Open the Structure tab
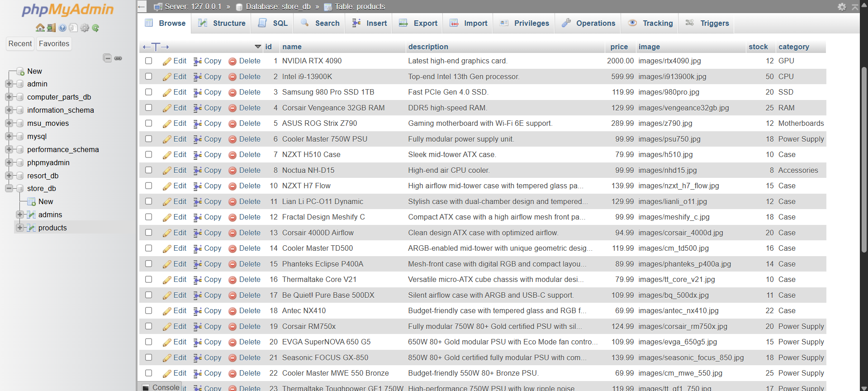This screenshot has height=391, width=868. [222, 23]
